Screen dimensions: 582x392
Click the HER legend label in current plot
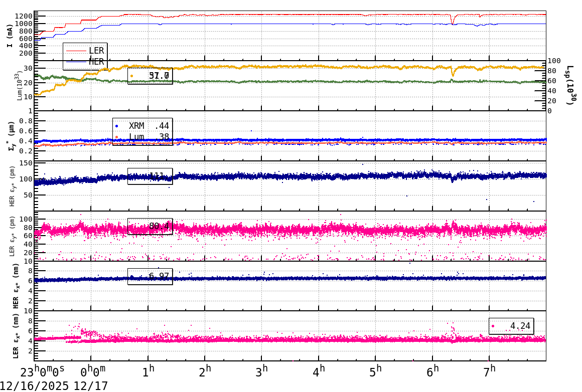pyautogui.click(x=96, y=62)
